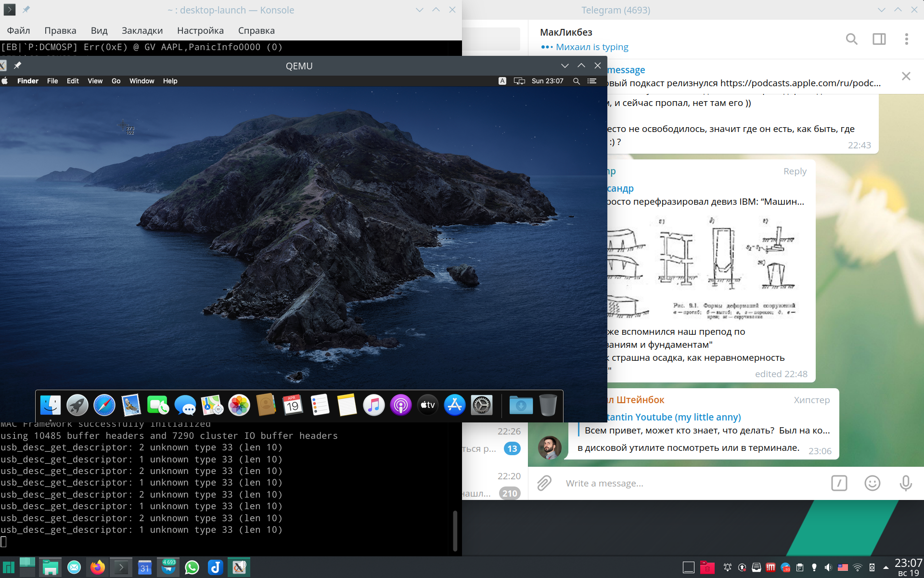Open the Закладки menu in Konsole

142,30
